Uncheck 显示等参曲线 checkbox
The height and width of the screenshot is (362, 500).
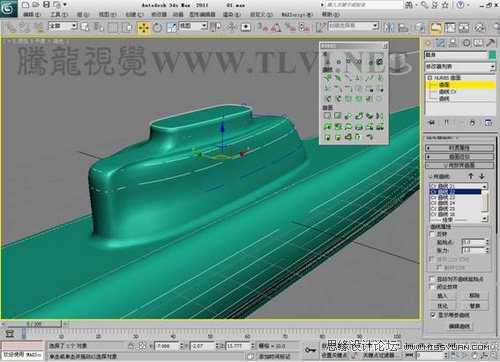[x=433, y=315]
